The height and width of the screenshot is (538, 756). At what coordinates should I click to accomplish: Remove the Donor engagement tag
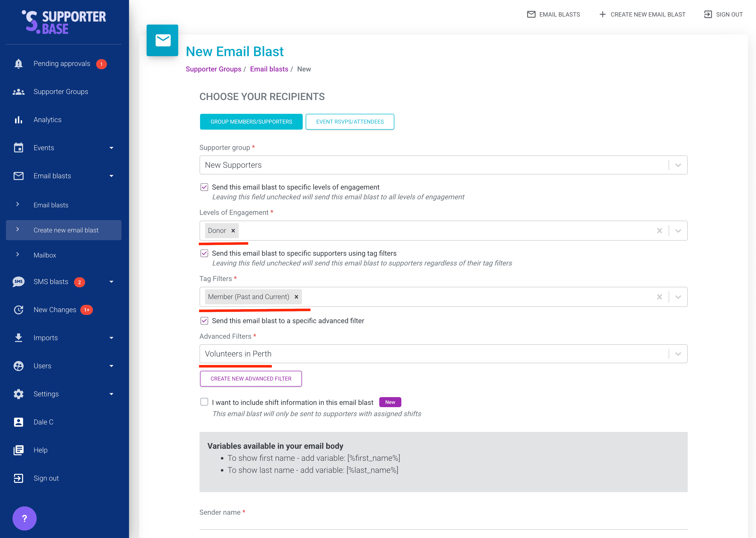coord(233,231)
